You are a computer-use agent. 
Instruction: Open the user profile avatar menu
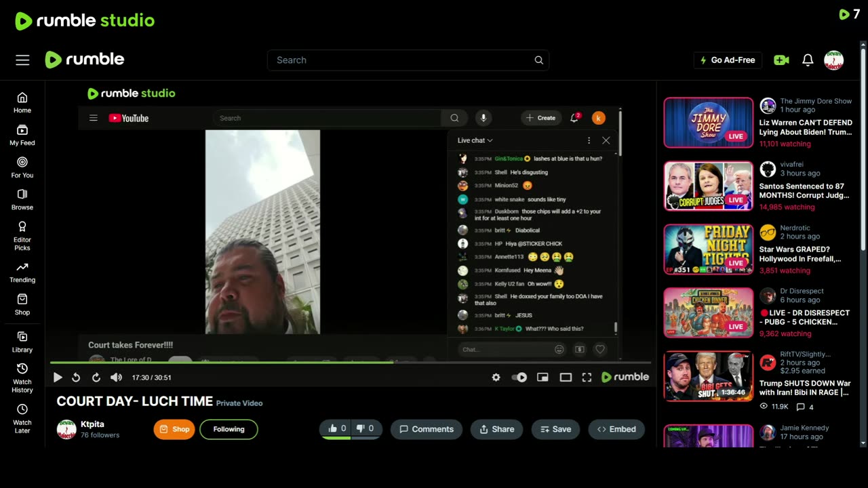(x=833, y=60)
